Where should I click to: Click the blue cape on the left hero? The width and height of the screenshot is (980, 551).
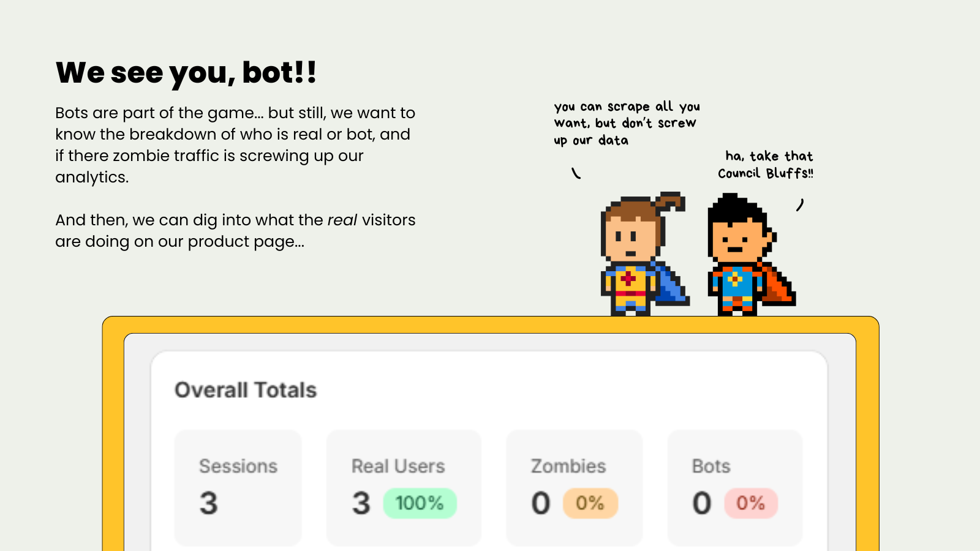tap(671, 285)
